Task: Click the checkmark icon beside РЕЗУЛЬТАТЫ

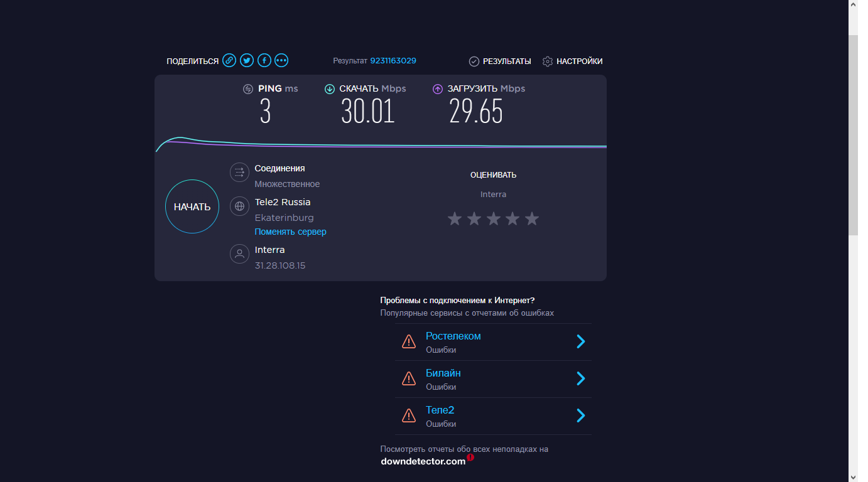Action: coord(474,62)
